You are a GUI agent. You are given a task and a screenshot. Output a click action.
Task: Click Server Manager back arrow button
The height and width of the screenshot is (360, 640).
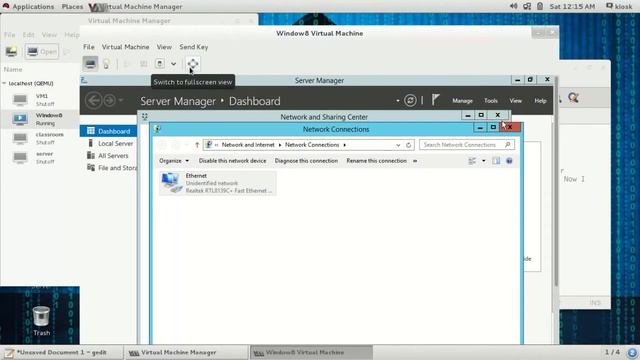(93, 100)
